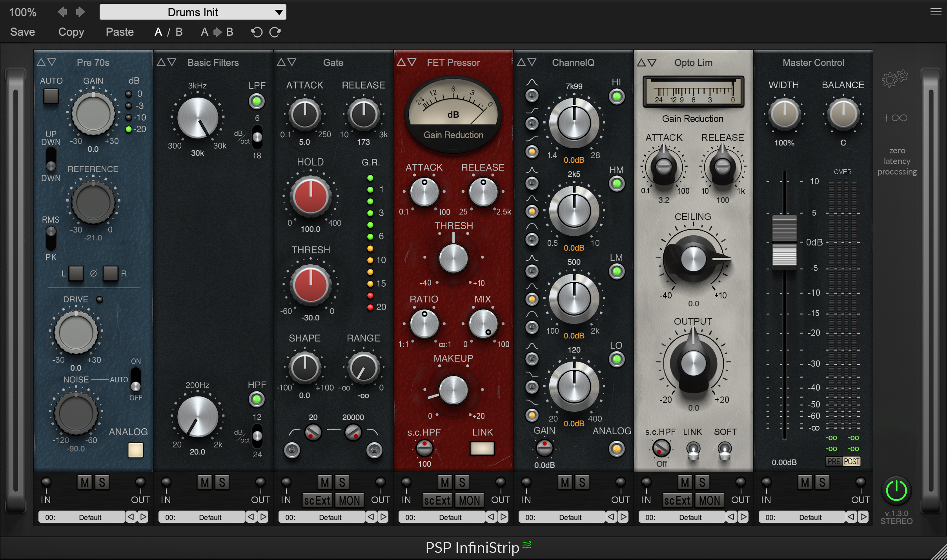Click Paste in the top bar
Screen dimensions: 947x560
(x=120, y=32)
